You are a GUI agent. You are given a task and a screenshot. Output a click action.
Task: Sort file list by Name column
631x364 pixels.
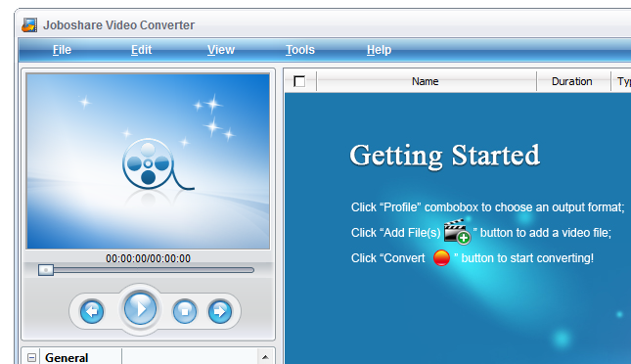(x=427, y=81)
